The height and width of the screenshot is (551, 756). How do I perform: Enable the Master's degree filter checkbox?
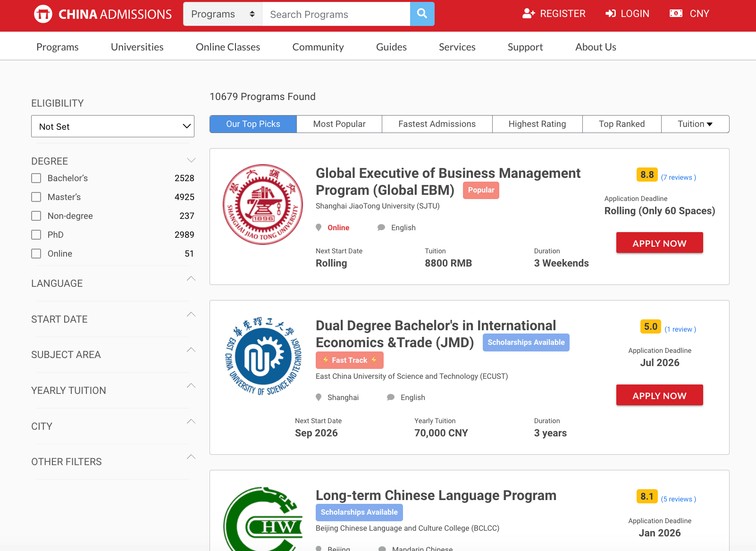coord(36,197)
